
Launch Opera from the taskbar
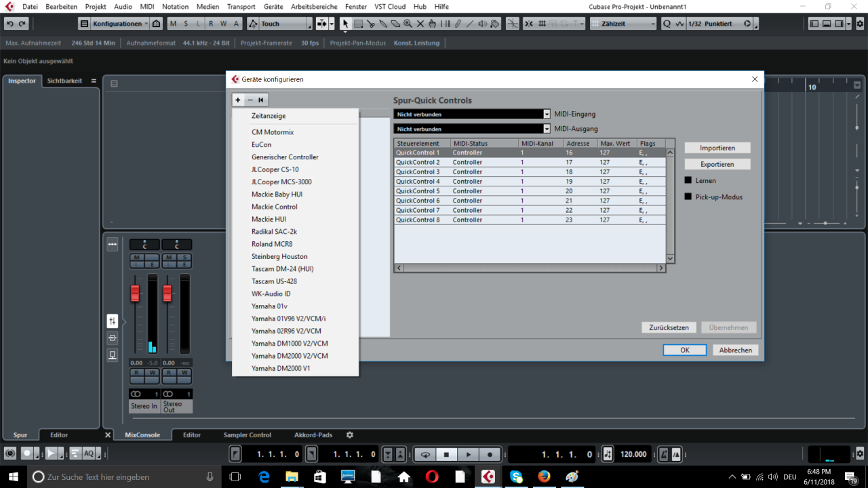432,476
